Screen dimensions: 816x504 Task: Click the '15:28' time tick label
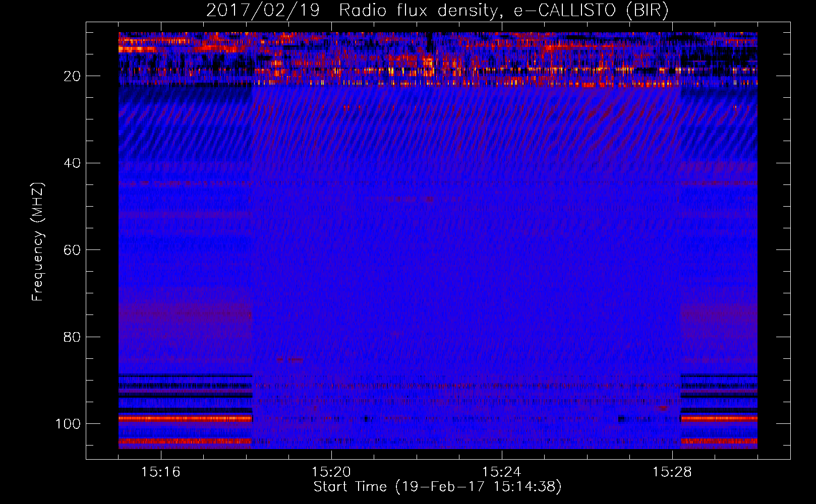tap(672, 472)
